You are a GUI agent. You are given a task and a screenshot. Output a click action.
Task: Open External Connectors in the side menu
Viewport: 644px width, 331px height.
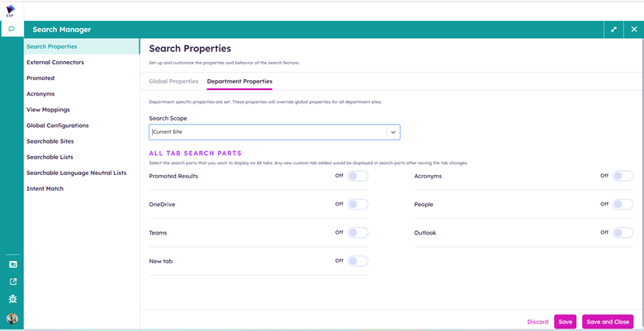55,62
